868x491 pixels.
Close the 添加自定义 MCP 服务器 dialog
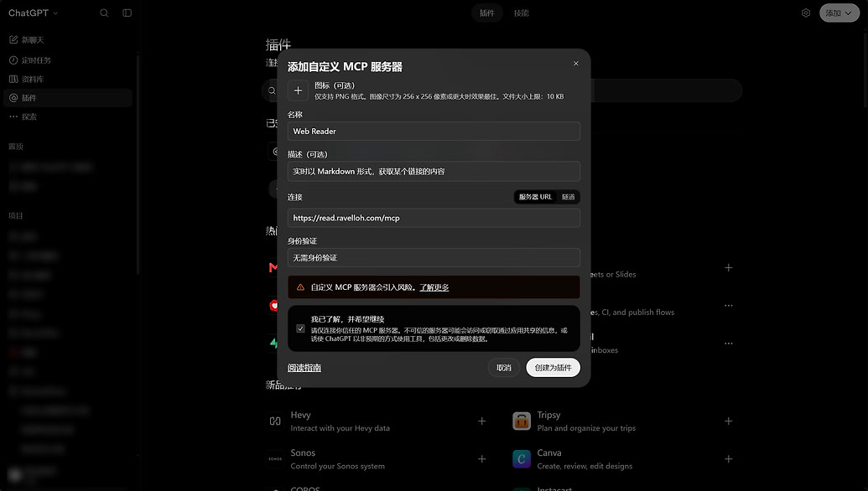point(575,64)
